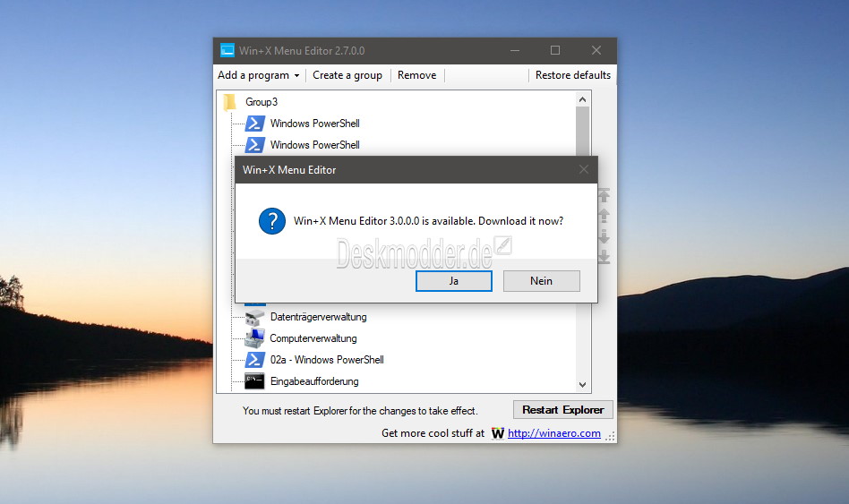The width and height of the screenshot is (849, 504).
Task: Click the Move to top arrow icon
Action: 605,195
